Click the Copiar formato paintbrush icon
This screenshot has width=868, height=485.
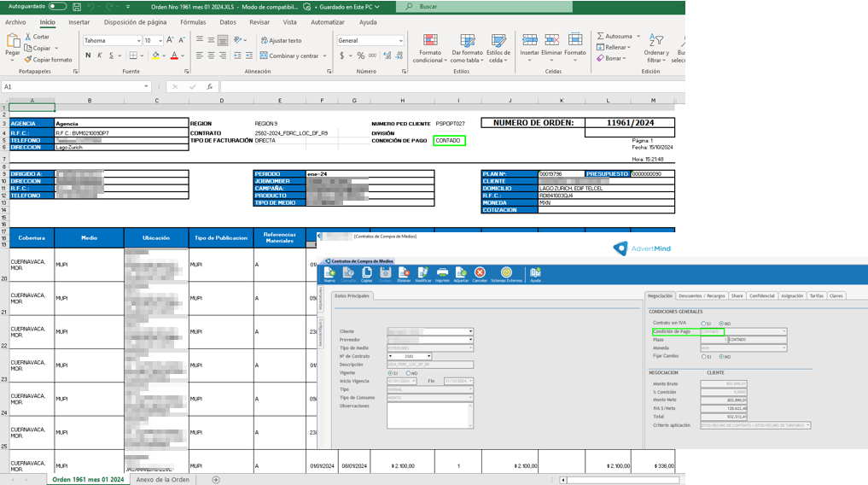pos(28,60)
